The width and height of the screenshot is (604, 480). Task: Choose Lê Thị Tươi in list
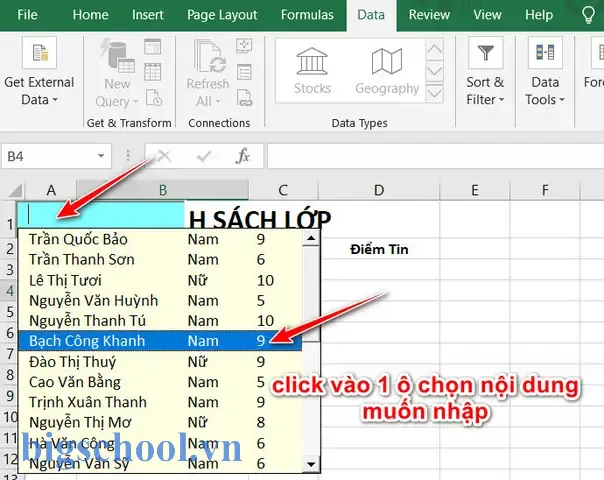(x=160, y=280)
